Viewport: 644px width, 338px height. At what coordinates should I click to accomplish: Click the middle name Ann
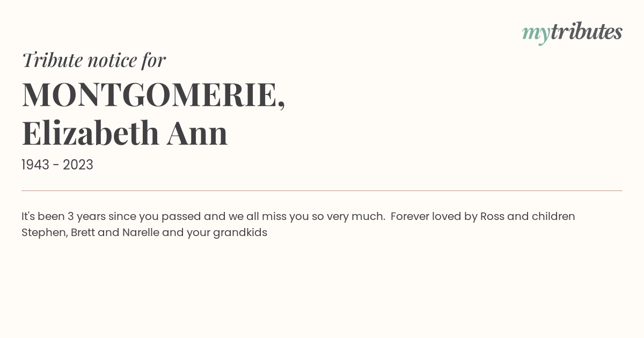click(197, 133)
